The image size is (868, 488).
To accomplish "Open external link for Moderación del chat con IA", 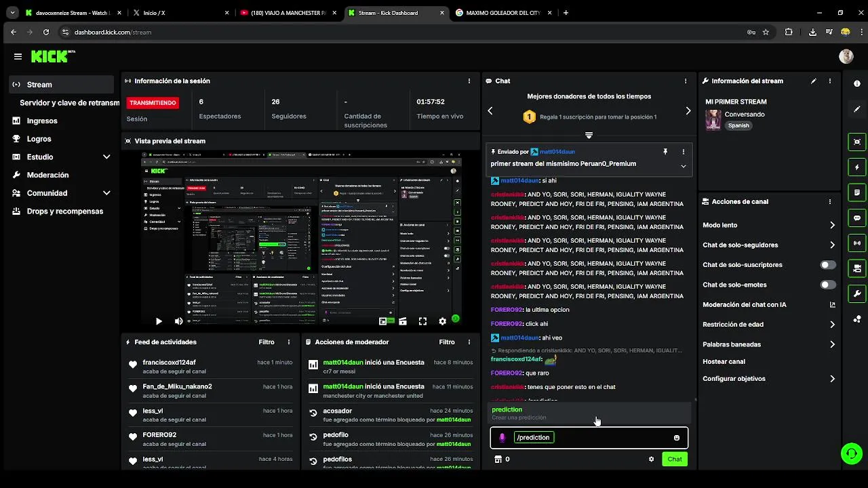I will [832, 305].
